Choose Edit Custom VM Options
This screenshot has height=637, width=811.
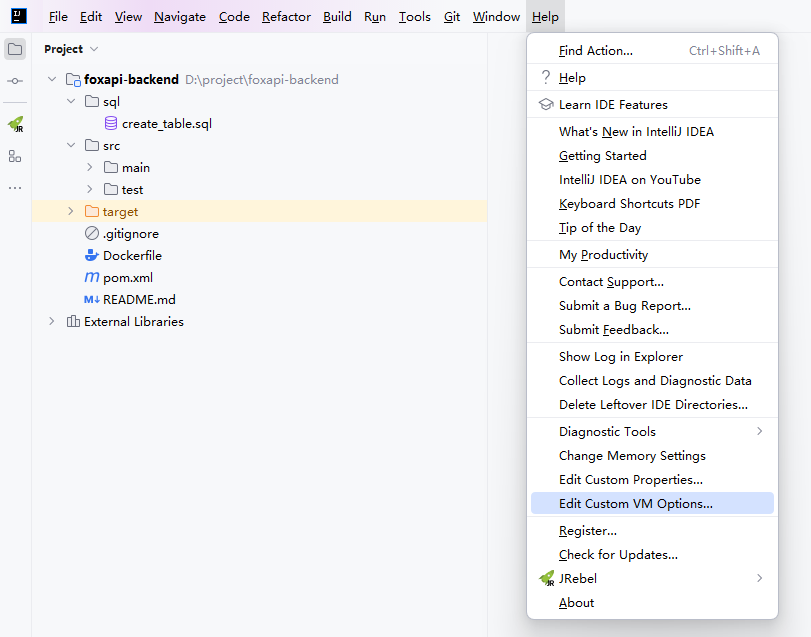pos(636,504)
